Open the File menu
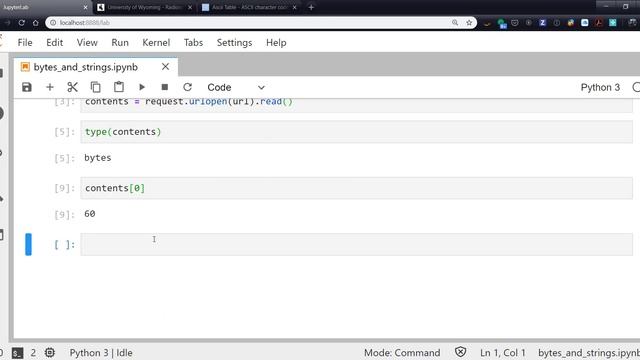 click(25, 42)
